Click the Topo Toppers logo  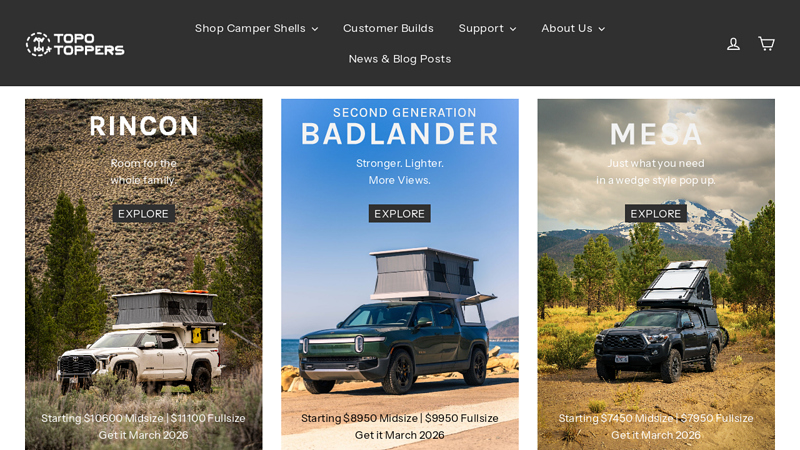pyautogui.click(x=75, y=44)
